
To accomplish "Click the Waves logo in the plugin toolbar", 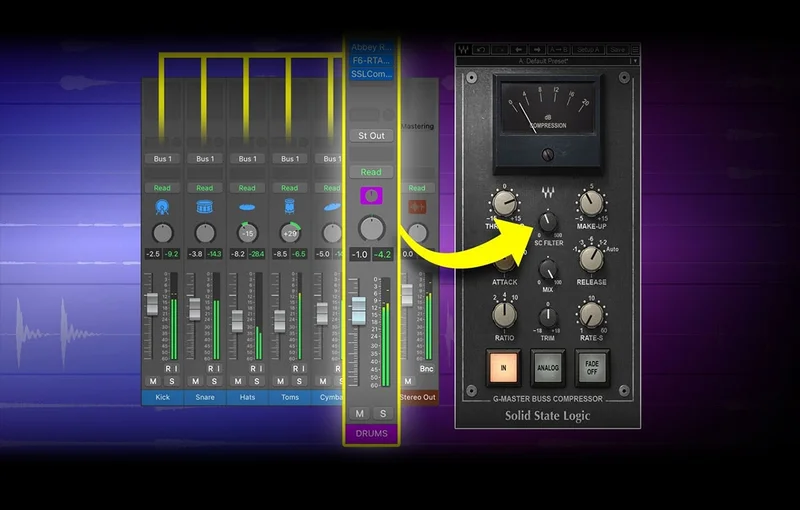I will [463, 49].
